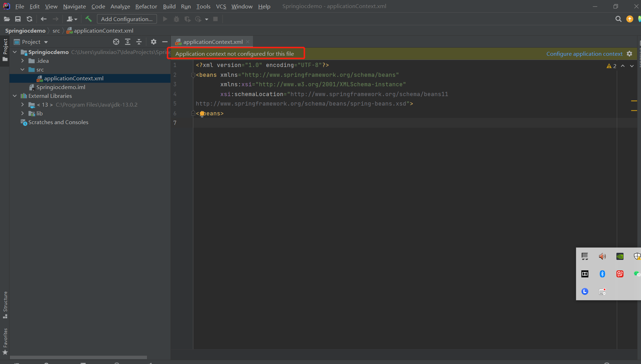641x364 pixels.
Task: Open Project panel gear settings
Action: (x=154, y=42)
